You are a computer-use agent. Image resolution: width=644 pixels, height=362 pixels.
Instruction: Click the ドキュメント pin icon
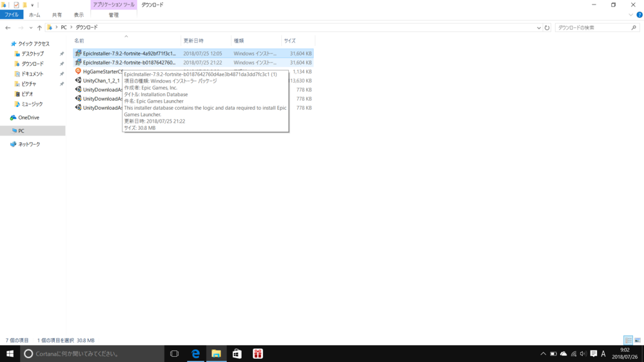coord(62,74)
